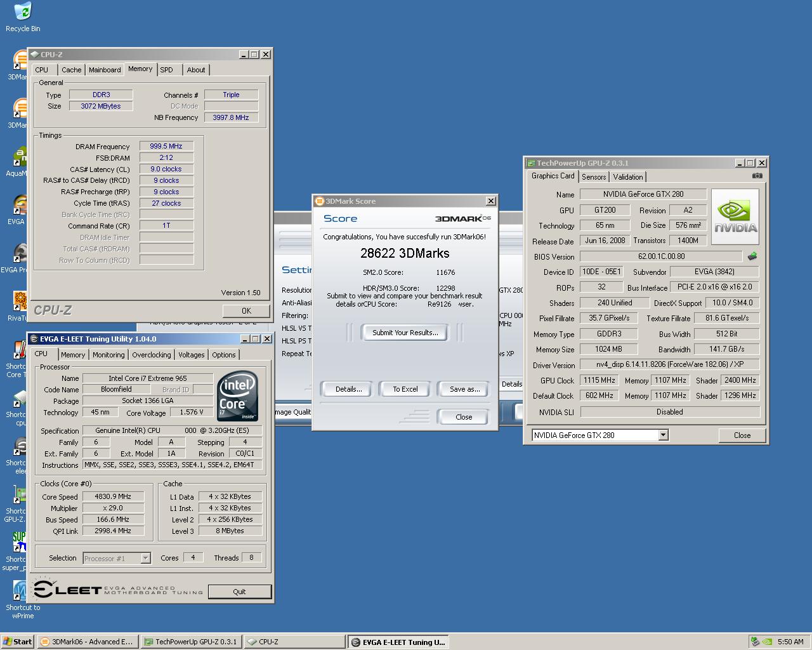Screen dimensions: 812x650
Task: Click Submit Your Results in 3DMark Score
Action: click(405, 333)
